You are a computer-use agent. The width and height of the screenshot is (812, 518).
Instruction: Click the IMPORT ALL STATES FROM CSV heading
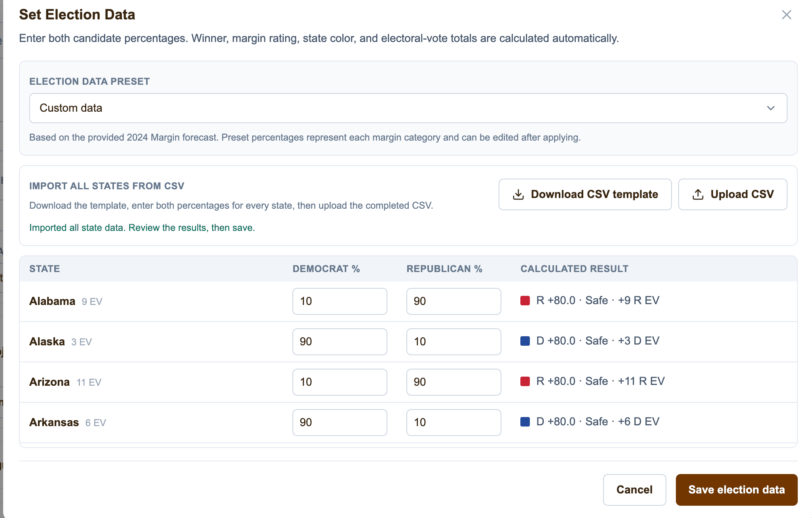(x=107, y=186)
